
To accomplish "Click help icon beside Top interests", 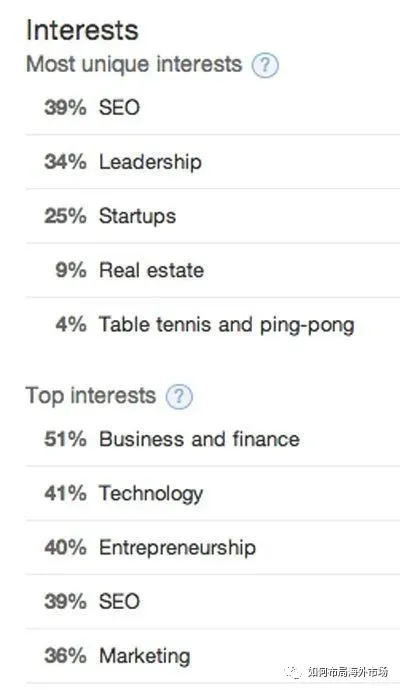I will tap(179, 396).
